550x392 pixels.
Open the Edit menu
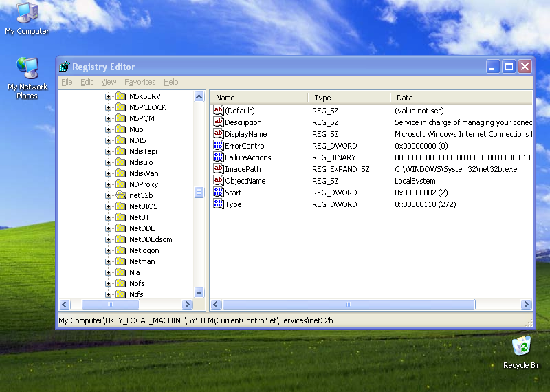click(87, 82)
